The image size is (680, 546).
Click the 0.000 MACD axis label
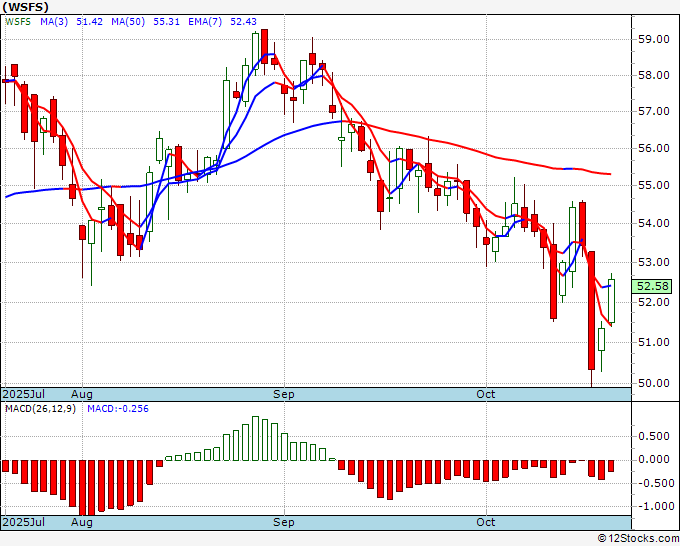point(654,460)
